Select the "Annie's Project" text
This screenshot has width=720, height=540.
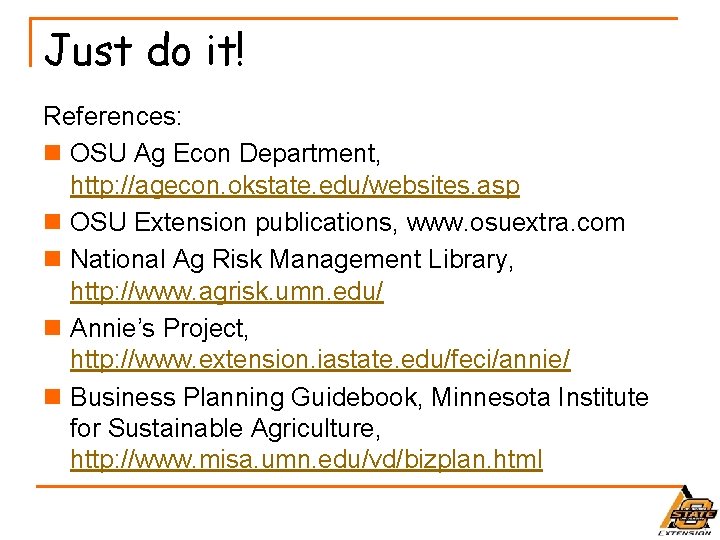pos(159,328)
